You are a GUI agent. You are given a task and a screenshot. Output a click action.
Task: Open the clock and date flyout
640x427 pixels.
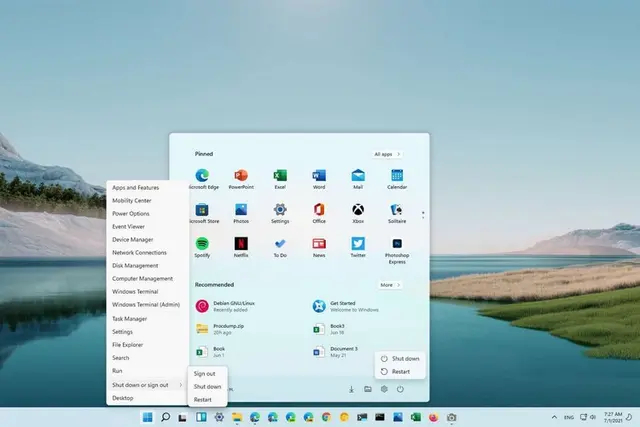(613, 417)
